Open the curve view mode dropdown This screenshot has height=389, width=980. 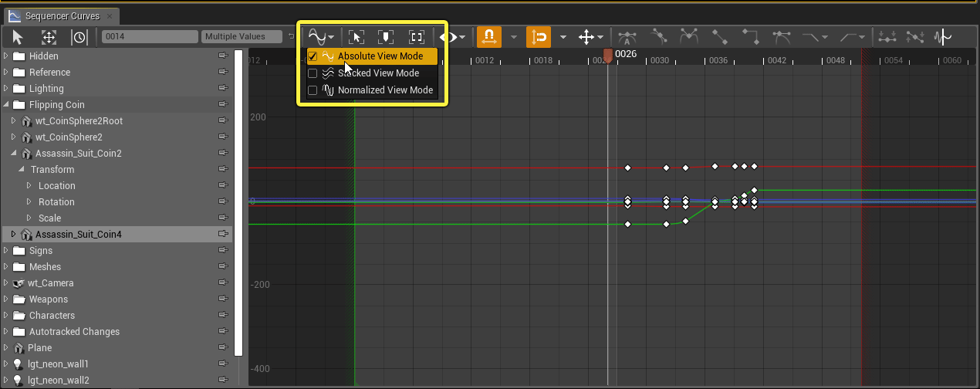(x=321, y=36)
